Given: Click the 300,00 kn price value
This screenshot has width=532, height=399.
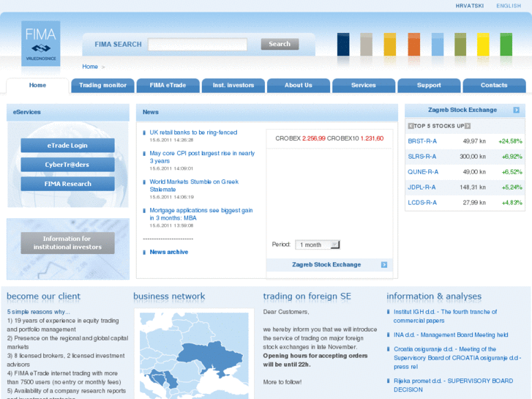Looking at the screenshot, I should point(473,157).
